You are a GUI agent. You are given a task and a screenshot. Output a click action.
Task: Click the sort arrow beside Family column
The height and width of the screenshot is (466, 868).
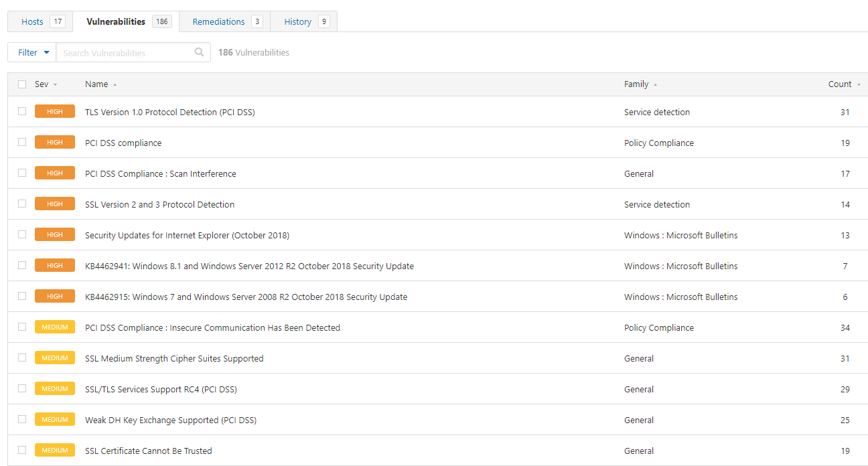[655, 85]
